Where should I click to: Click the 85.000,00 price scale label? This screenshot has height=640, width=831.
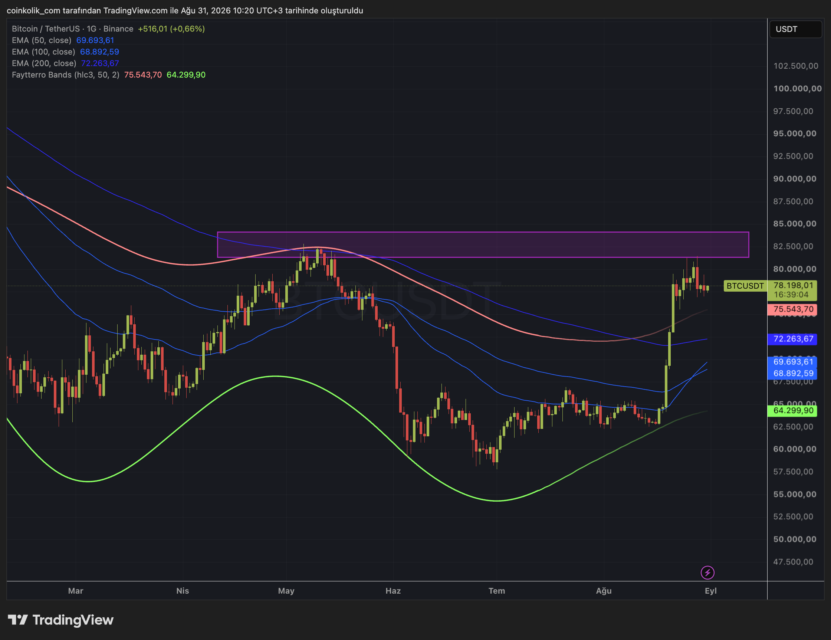[x=794, y=224]
